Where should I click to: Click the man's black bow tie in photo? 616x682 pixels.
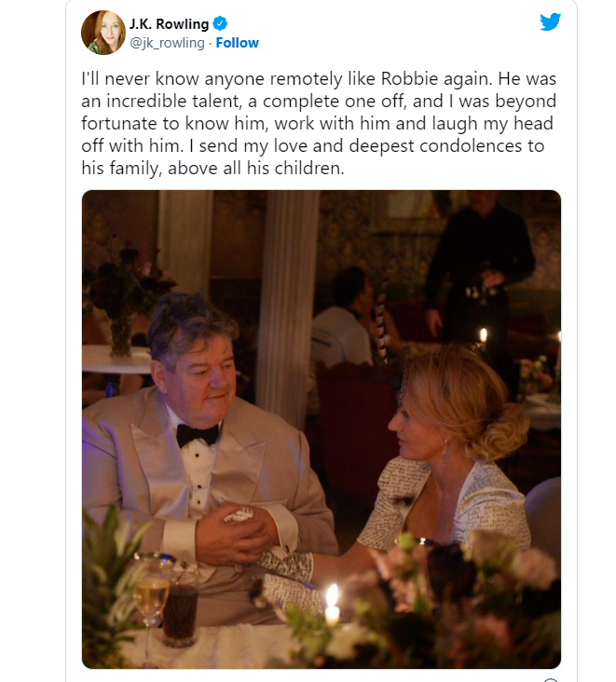(x=198, y=433)
